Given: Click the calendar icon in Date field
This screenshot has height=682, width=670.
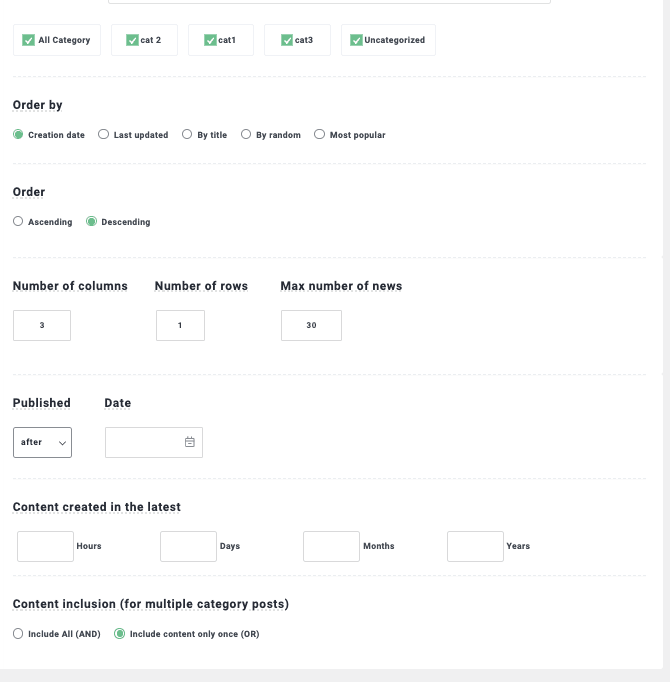Looking at the screenshot, I should [x=189, y=442].
